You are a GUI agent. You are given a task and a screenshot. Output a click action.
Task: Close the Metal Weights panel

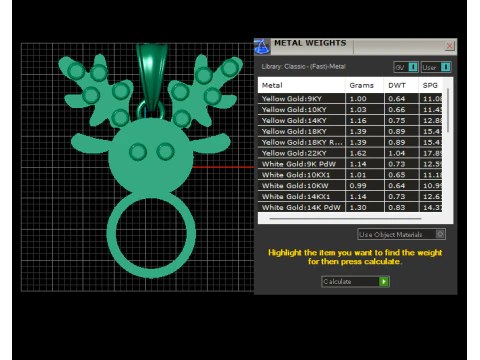449,46
